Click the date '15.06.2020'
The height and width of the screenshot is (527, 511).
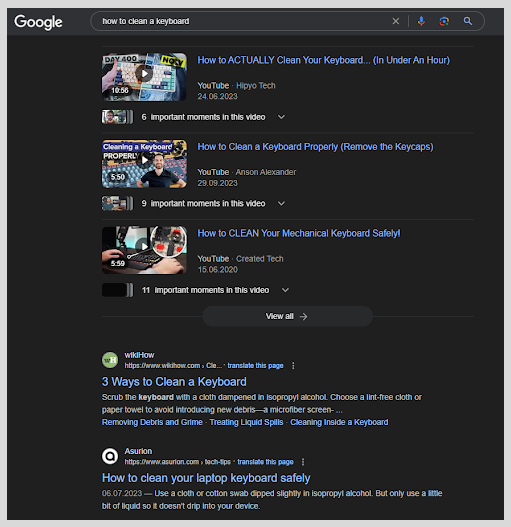tap(218, 270)
